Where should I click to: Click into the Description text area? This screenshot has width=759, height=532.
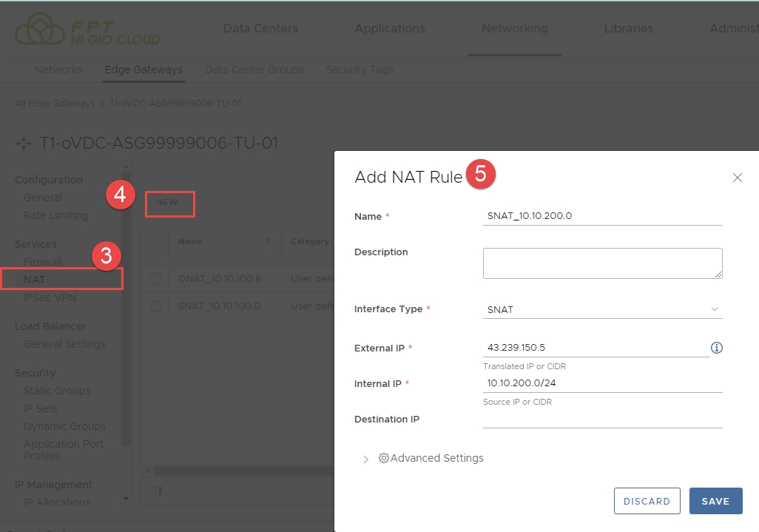[x=602, y=263]
